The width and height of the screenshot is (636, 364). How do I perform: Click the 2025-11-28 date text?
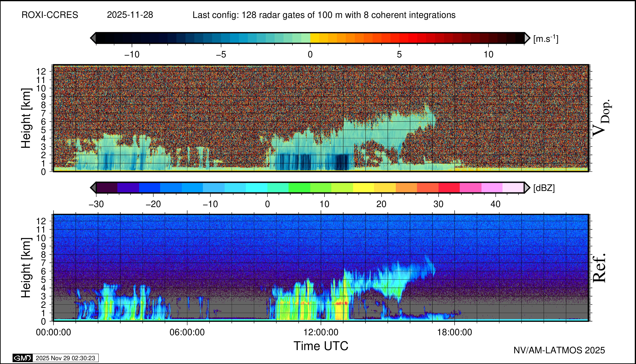pyautogui.click(x=130, y=15)
